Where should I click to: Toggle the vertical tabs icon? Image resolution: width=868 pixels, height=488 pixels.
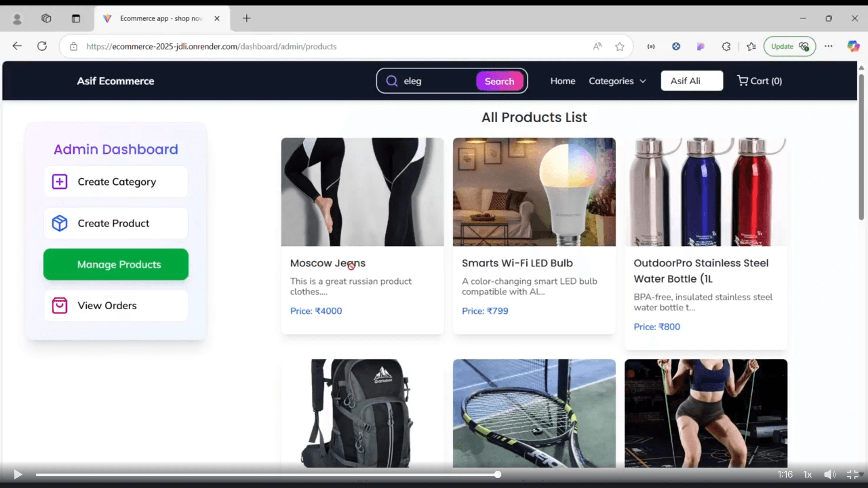(76, 19)
